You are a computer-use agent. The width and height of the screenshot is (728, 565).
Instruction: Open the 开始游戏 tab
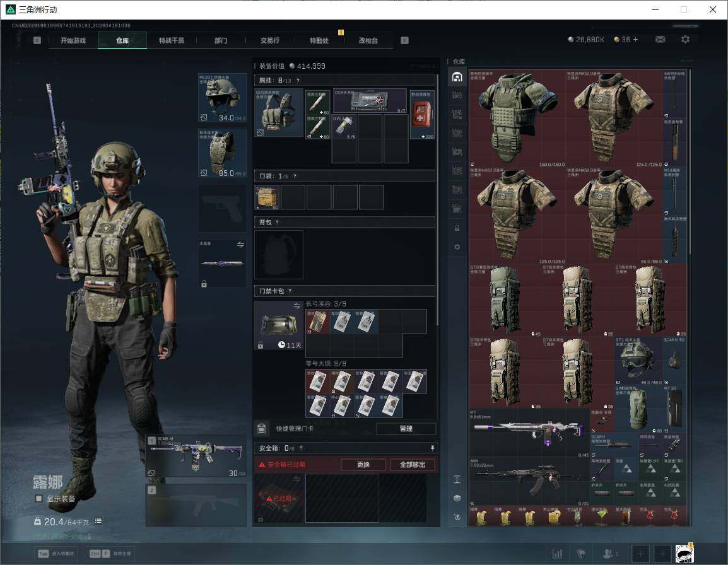point(73,40)
